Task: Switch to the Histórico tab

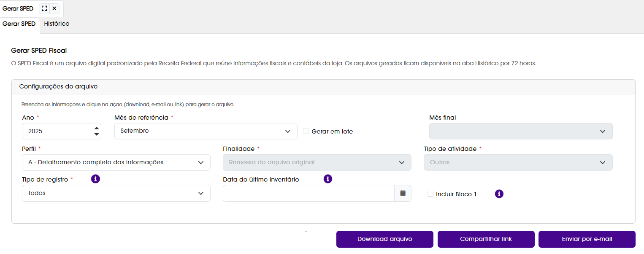Action: coord(57,24)
